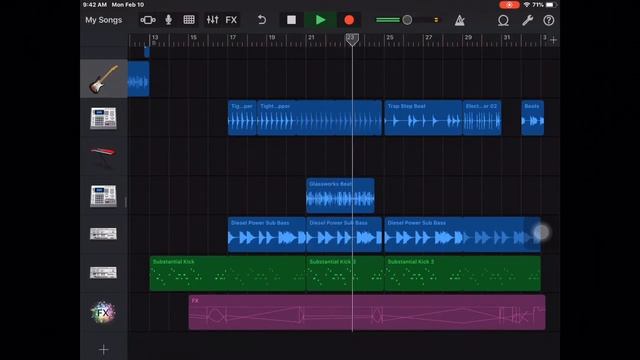Add a new track

pos(104,349)
